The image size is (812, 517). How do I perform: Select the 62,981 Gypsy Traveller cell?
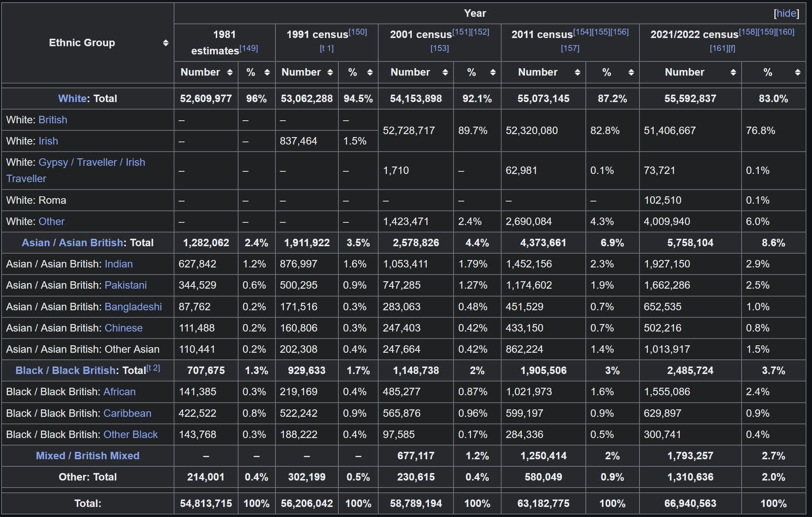tap(543, 170)
